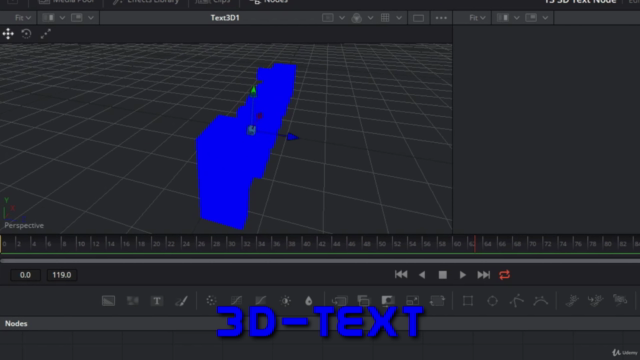Viewport: 640px width, 360px height.
Task: Open the Effects Library tab
Action: pos(146,2)
